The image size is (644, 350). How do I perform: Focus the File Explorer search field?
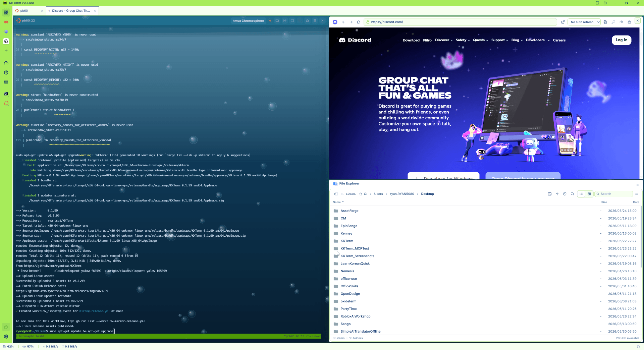[x=613, y=194]
